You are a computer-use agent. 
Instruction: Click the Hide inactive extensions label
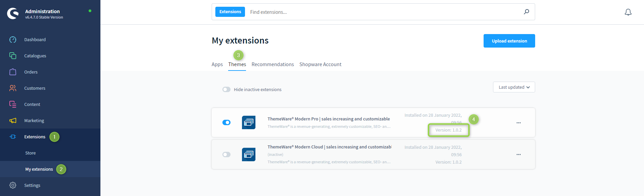(x=257, y=90)
